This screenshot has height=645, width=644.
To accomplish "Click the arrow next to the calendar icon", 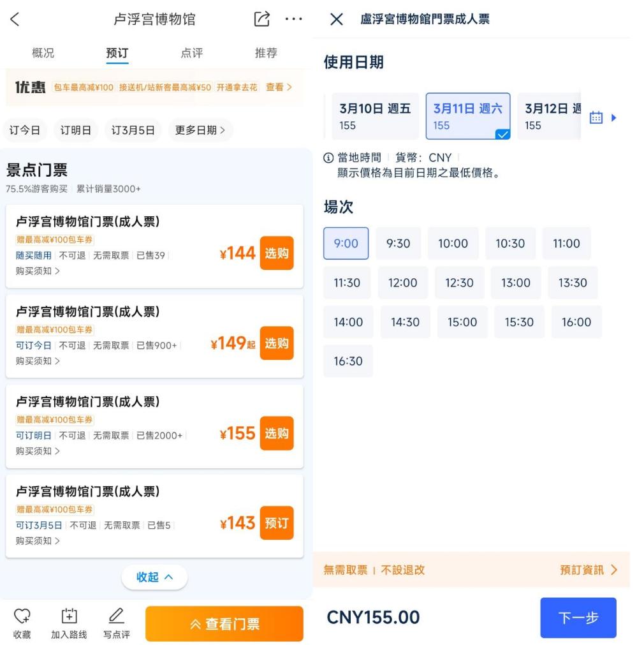I will click(614, 117).
